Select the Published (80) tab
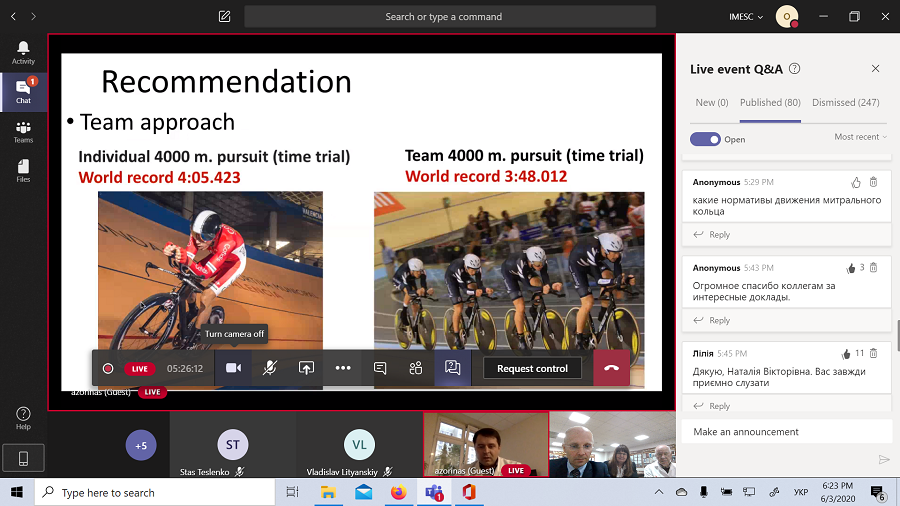Viewport: 900px width, 506px height. [x=770, y=103]
